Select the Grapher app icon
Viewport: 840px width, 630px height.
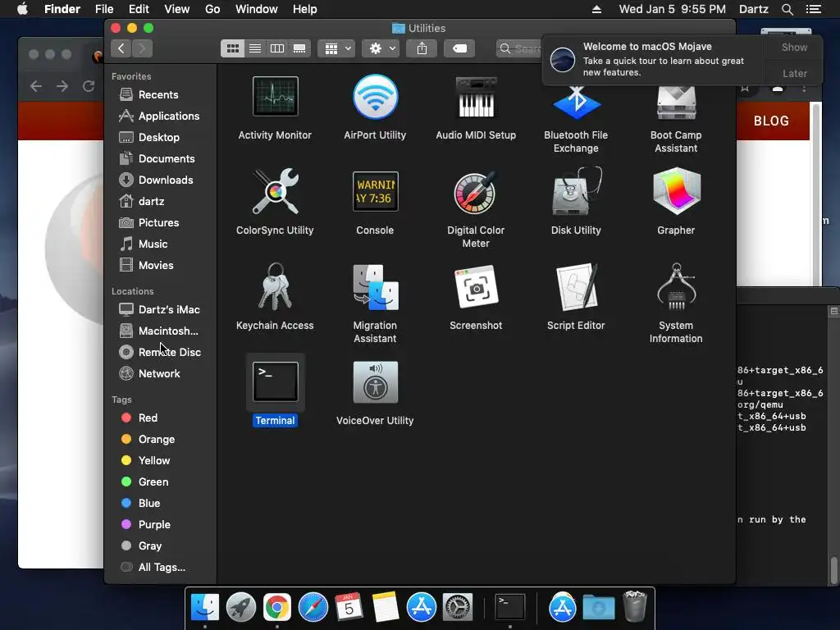pyautogui.click(x=676, y=191)
